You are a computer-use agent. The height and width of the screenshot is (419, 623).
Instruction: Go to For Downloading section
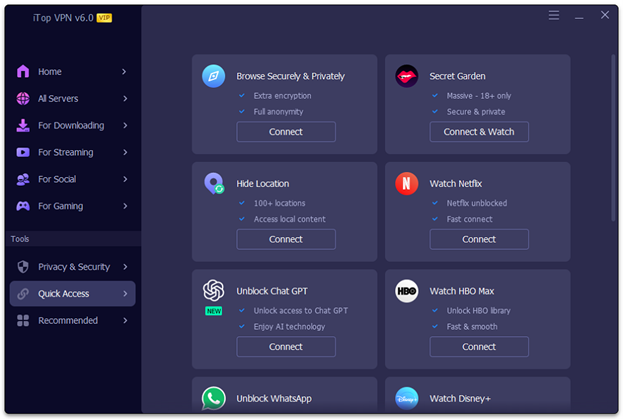tap(72, 126)
